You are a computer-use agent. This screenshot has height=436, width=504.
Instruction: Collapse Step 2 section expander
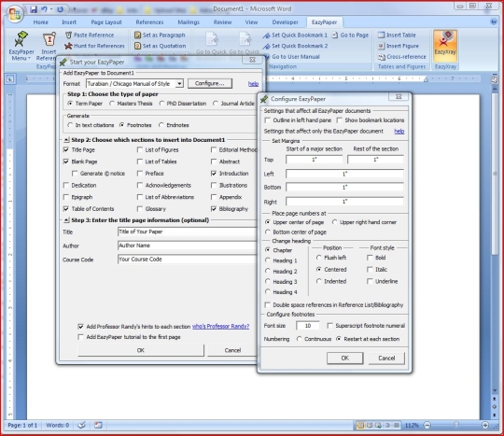(x=66, y=140)
